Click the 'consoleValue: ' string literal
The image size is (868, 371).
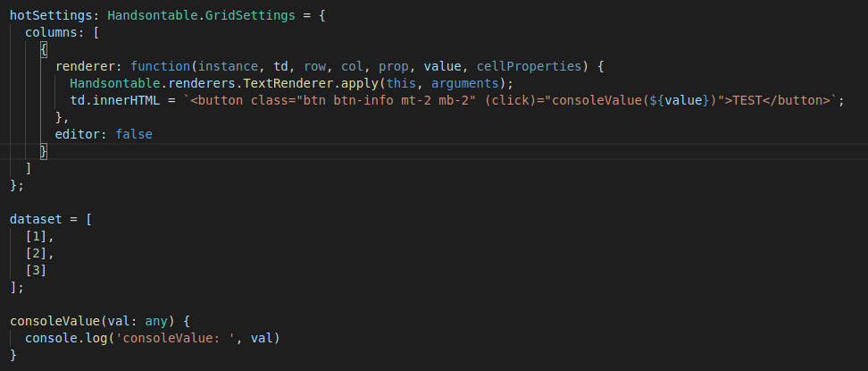(176, 338)
